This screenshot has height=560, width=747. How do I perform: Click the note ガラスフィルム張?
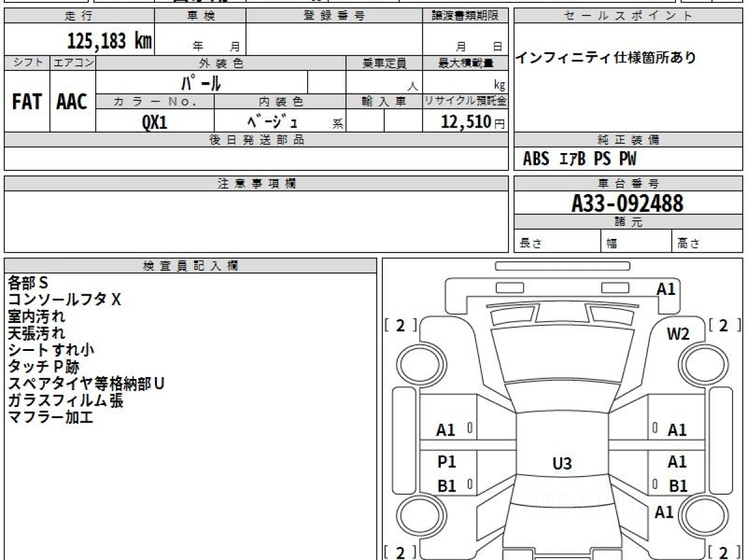point(65,400)
